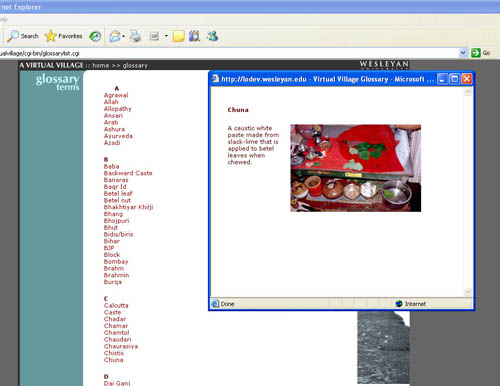This screenshot has width=500, height=386.
Task: Open the Arati glossary term
Action: [x=111, y=122]
